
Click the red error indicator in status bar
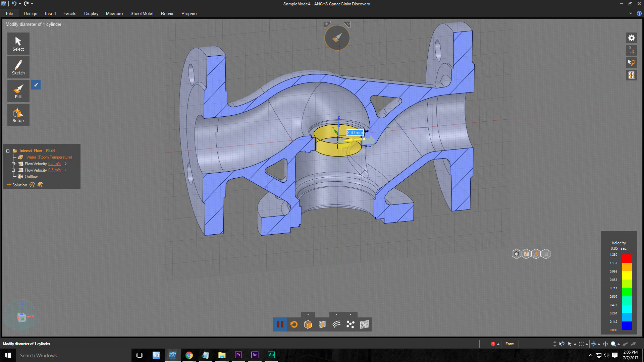[493, 344]
